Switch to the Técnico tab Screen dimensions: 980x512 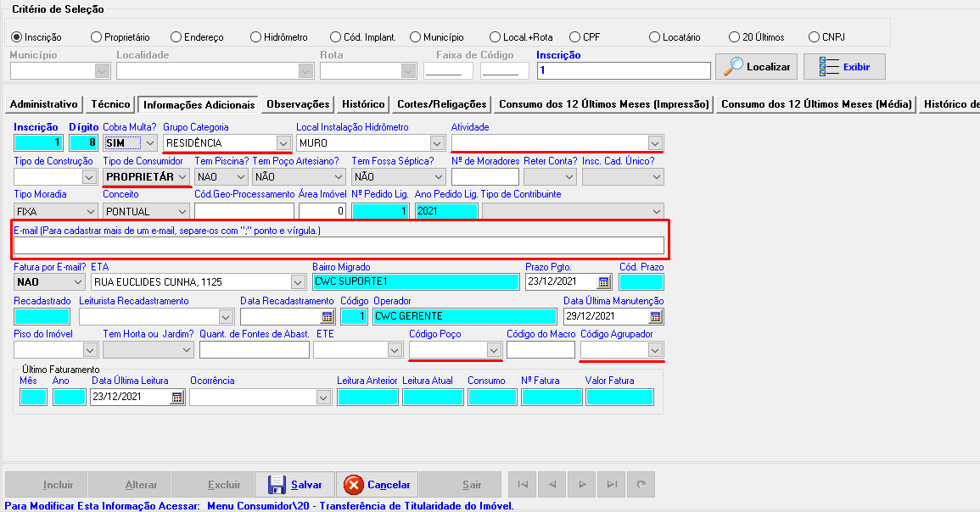(x=110, y=104)
